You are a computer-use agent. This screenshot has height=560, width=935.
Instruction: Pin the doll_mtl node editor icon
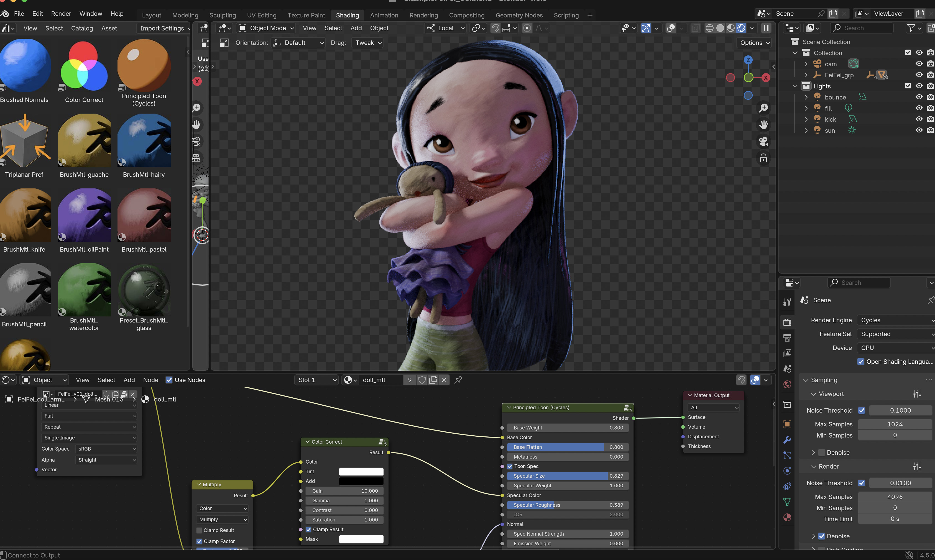click(x=458, y=380)
